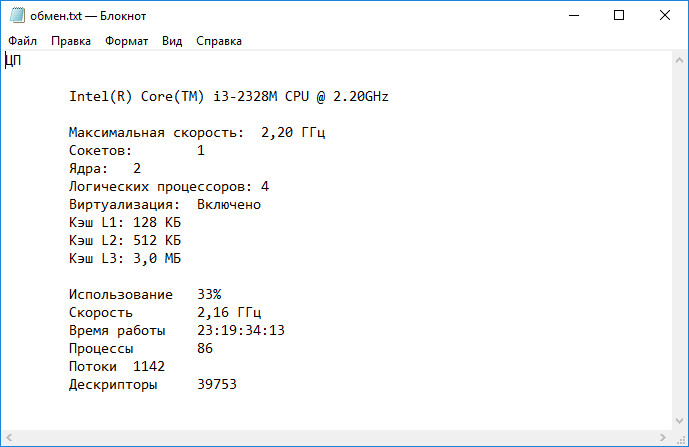
Task: Click the 'Использование' label
Action: tap(121, 294)
